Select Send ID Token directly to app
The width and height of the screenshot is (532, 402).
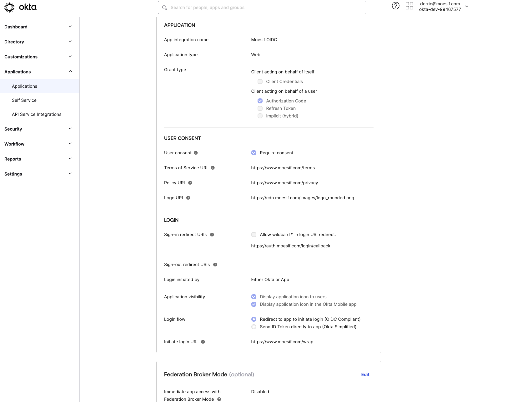point(253,327)
